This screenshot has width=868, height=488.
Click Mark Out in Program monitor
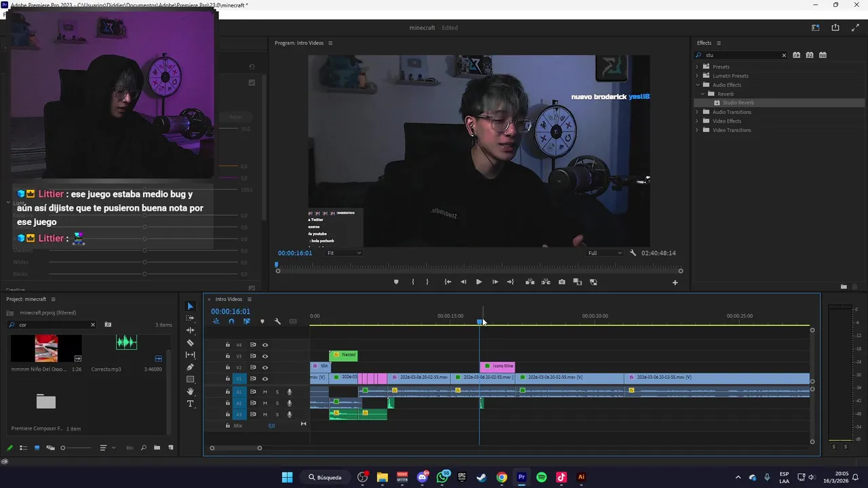(x=427, y=282)
